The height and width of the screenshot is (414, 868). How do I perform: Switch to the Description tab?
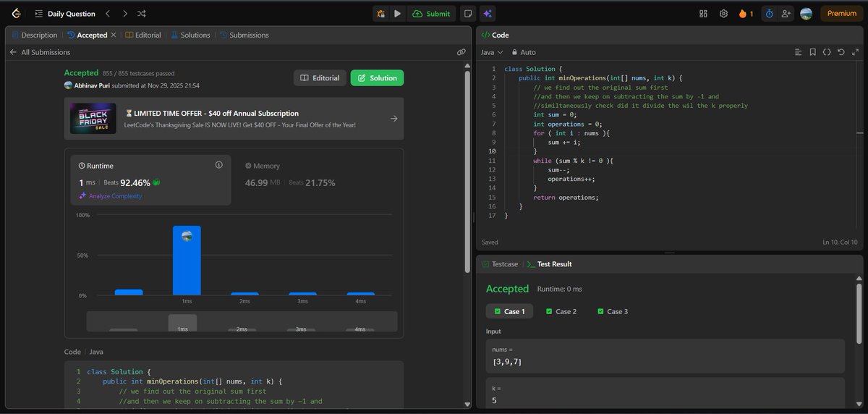pos(34,35)
